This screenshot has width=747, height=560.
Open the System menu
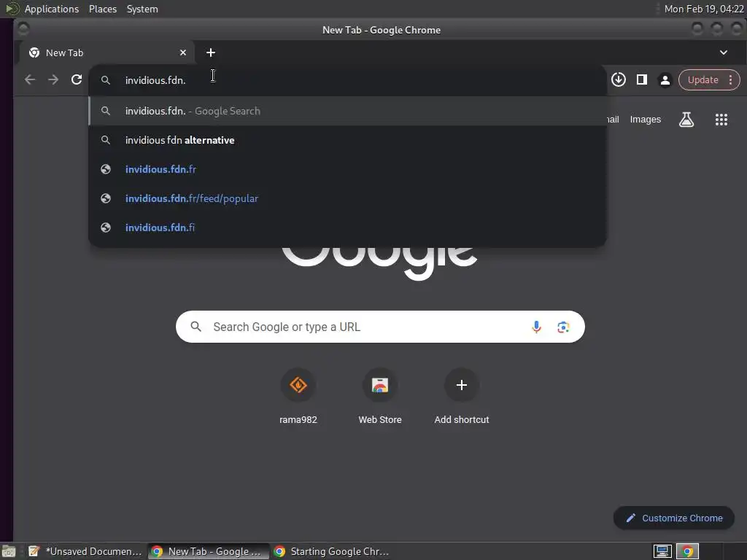click(x=142, y=9)
